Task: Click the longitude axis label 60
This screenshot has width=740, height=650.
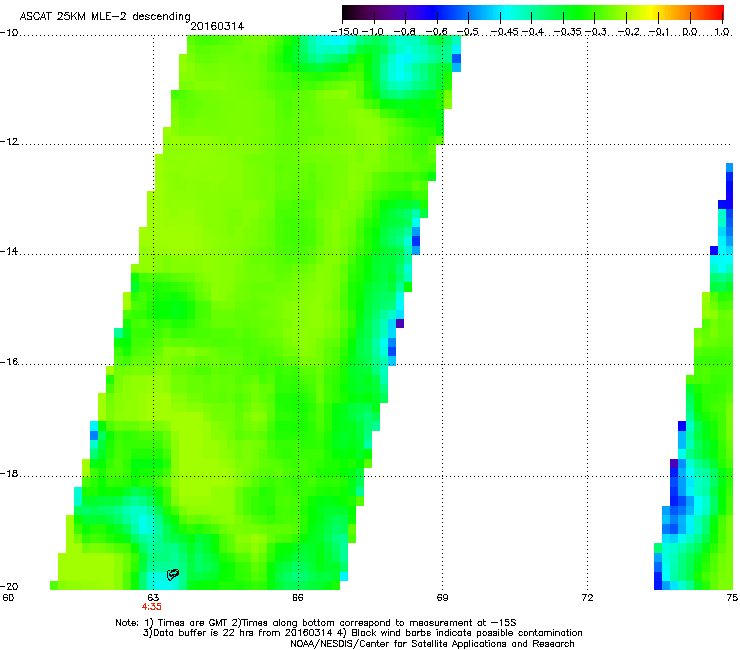Action: coord(8,598)
